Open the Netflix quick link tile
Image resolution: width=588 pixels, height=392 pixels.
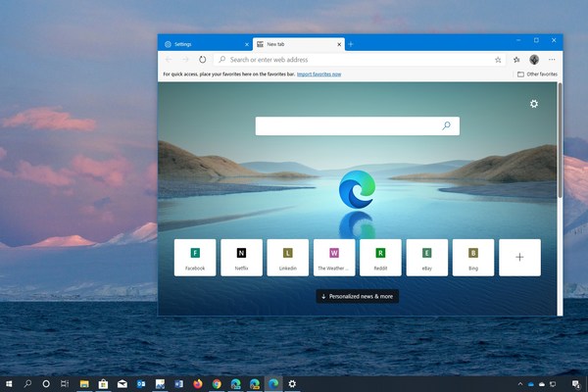(241, 258)
